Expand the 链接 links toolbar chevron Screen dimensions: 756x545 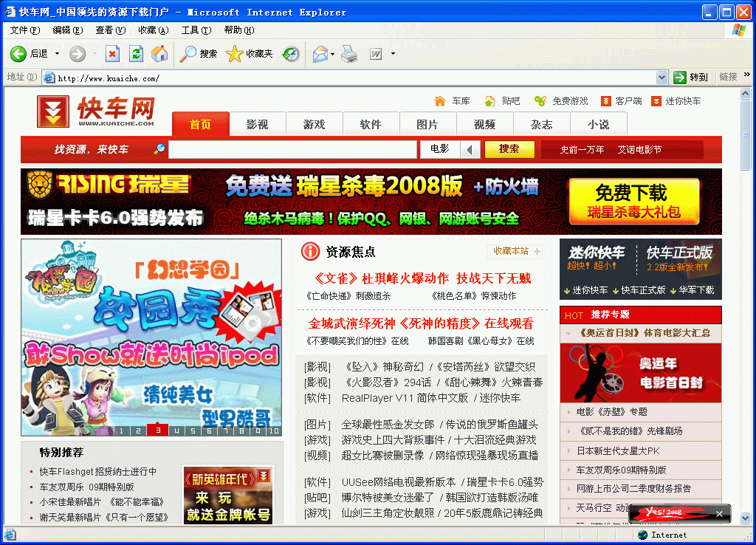(x=747, y=75)
